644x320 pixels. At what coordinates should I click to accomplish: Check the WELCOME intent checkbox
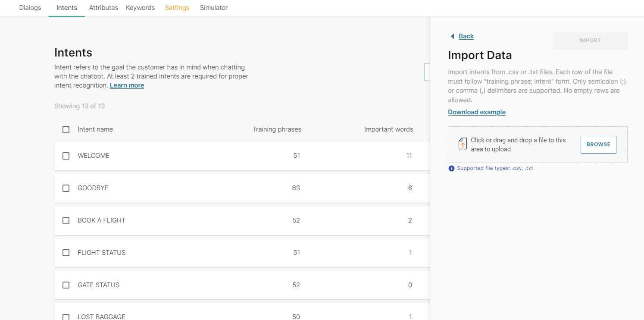point(66,156)
